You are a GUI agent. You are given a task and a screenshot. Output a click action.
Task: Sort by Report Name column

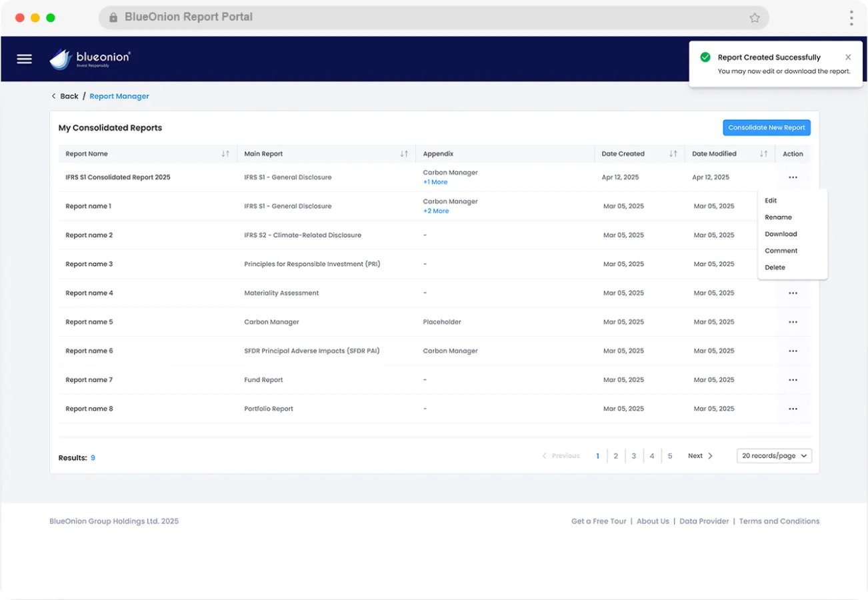pyautogui.click(x=225, y=154)
